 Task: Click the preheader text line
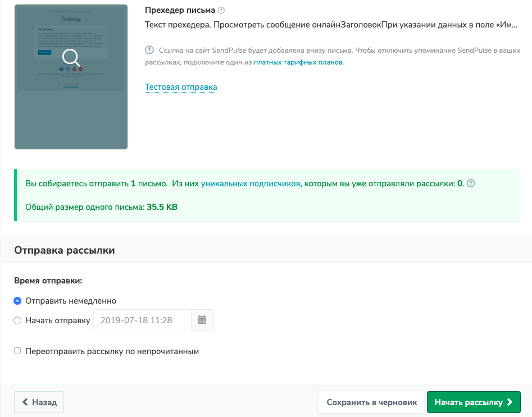pos(331,25)
